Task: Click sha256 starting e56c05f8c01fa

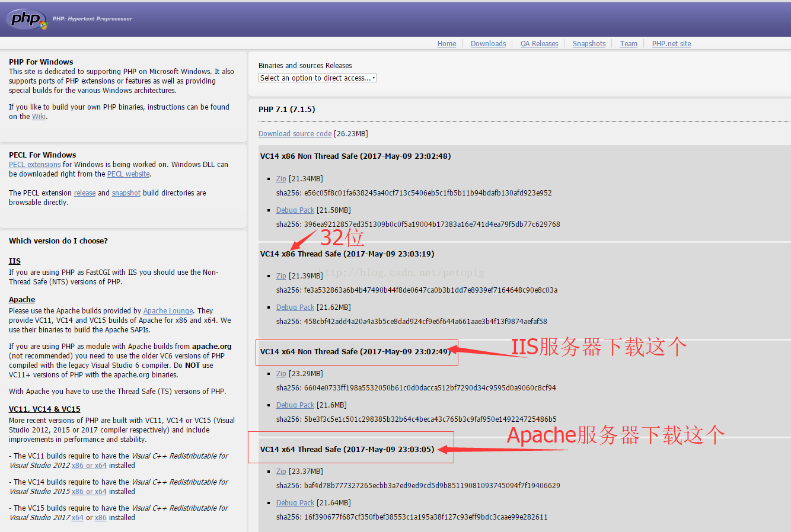Action: (414, 193)
